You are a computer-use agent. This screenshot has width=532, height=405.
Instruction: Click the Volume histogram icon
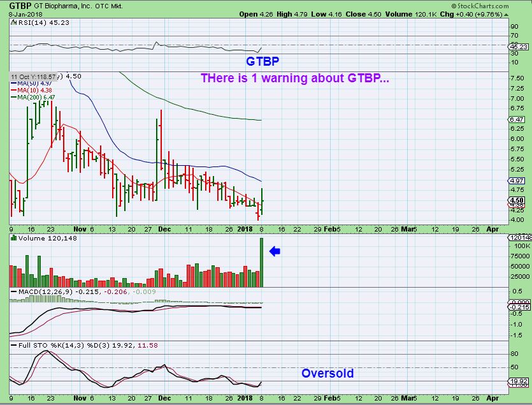(x=14, y=238)
